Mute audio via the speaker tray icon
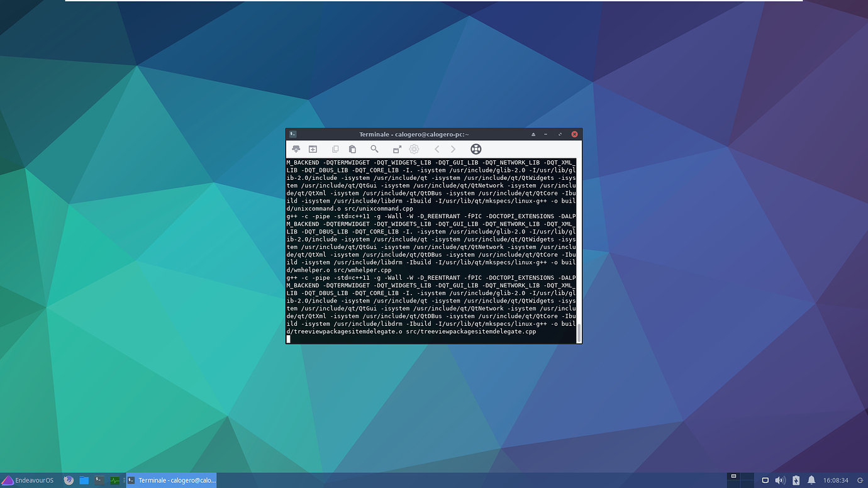 (780, 480)
